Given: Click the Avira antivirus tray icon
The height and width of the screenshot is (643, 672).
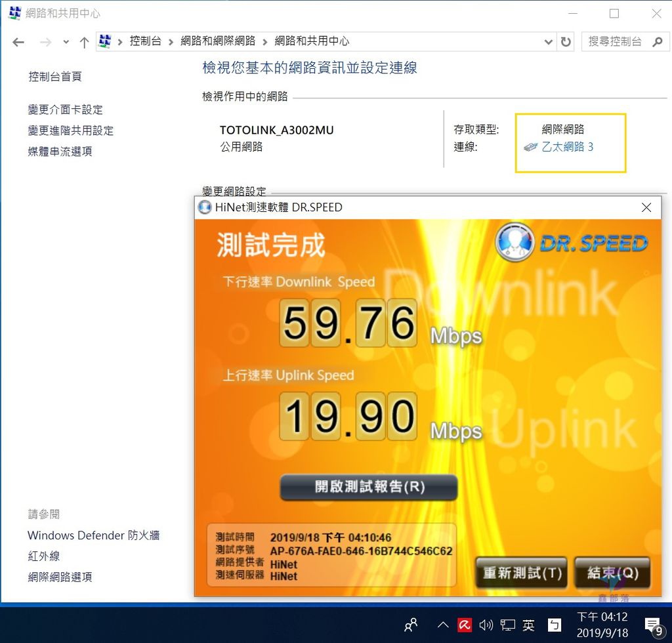Looking at the screenshot, I should [465, 625].
